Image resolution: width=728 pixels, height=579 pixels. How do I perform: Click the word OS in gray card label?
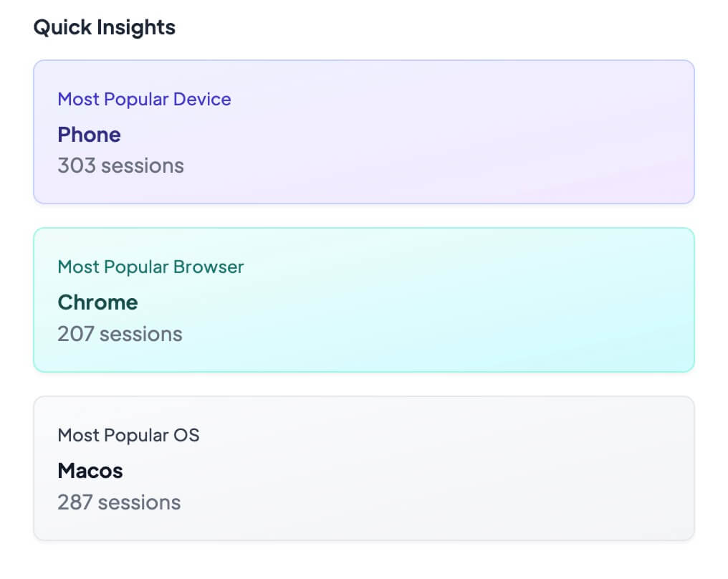tap(186, 435)
